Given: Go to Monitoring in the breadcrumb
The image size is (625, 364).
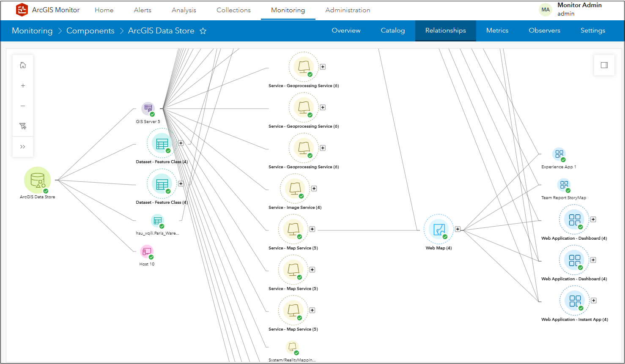Looking at the screenshot, I should tap(32, 31).
